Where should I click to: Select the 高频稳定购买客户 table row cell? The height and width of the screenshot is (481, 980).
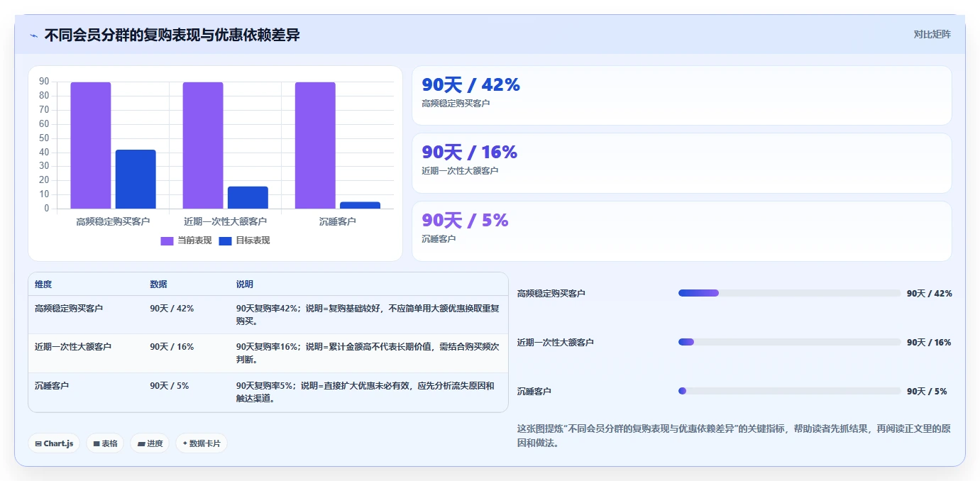click(x=69, y=309)
